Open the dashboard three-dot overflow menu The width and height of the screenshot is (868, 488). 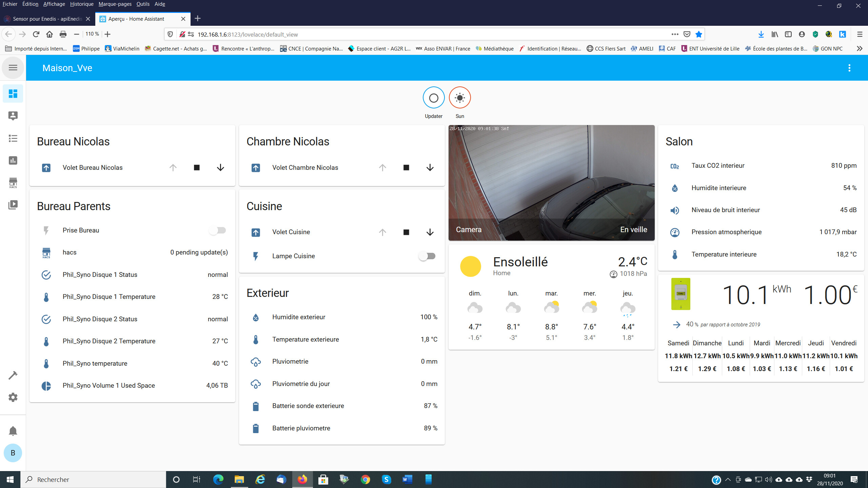pyautogui.click(x=849, y=68)
